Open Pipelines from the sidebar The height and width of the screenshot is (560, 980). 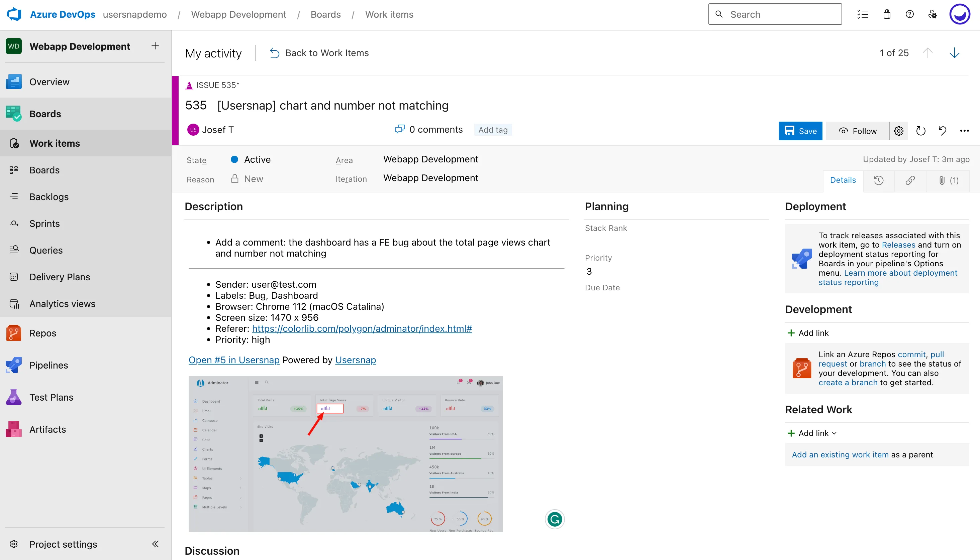[x=48, y=365]
